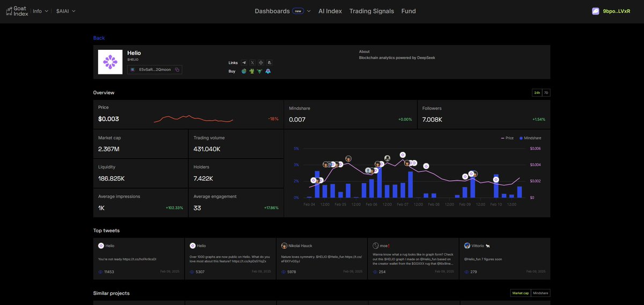
Task: Click the highest chart marker near Feb 07
Action: [402, 155]
